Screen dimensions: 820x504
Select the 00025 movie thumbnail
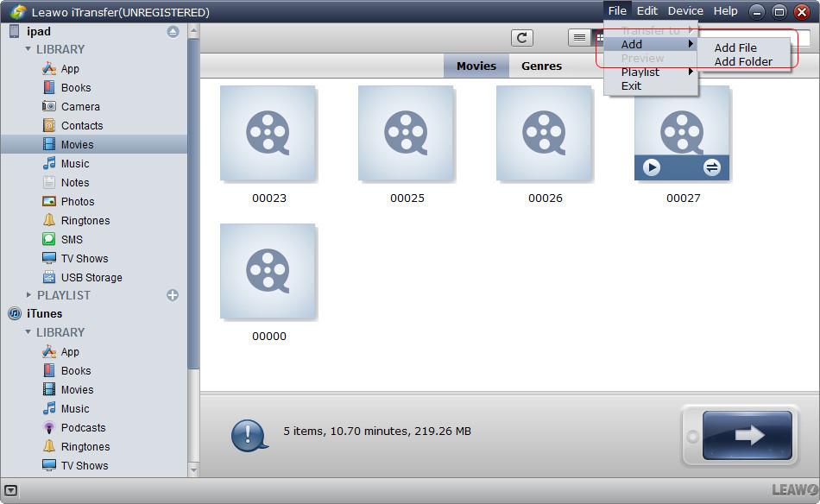point(406,133)
